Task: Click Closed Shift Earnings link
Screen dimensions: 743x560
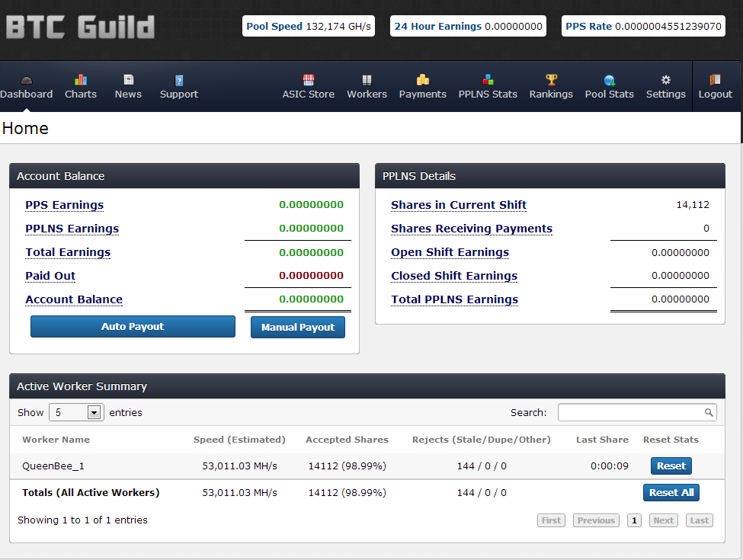Action: (x=454, y=276)
